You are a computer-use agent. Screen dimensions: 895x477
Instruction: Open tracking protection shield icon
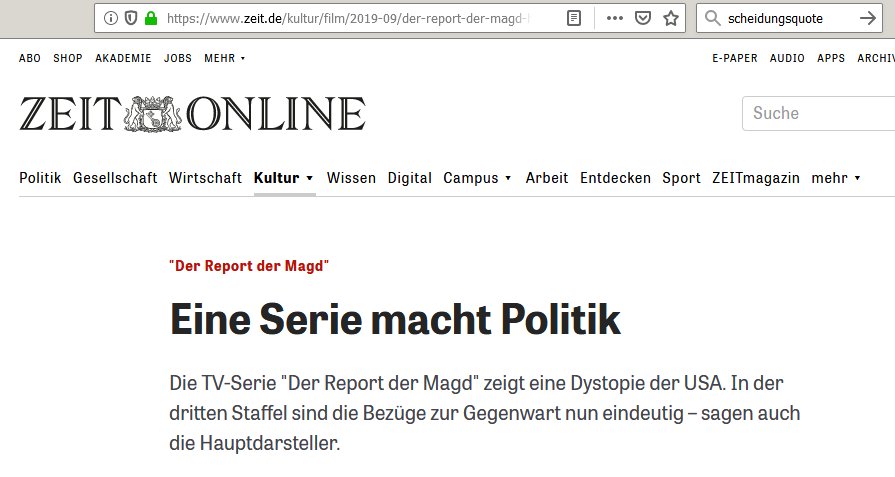(x=130, y=18)
